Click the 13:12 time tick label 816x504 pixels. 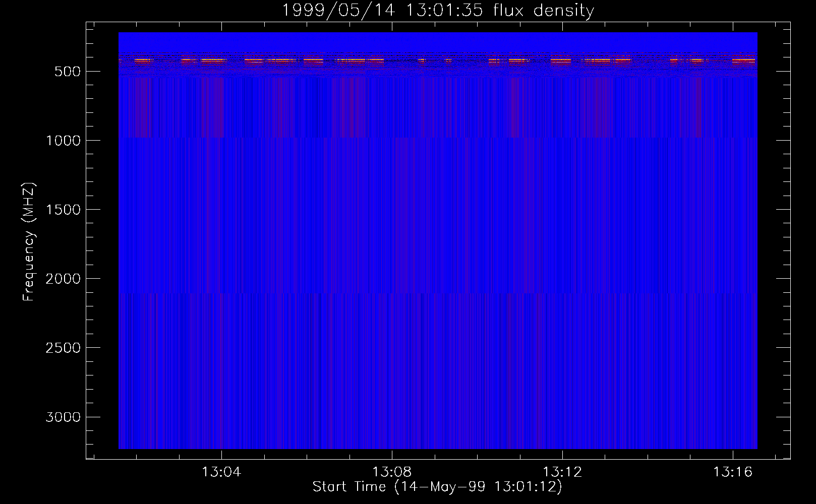pyautogui.click(x=562, y=472)
